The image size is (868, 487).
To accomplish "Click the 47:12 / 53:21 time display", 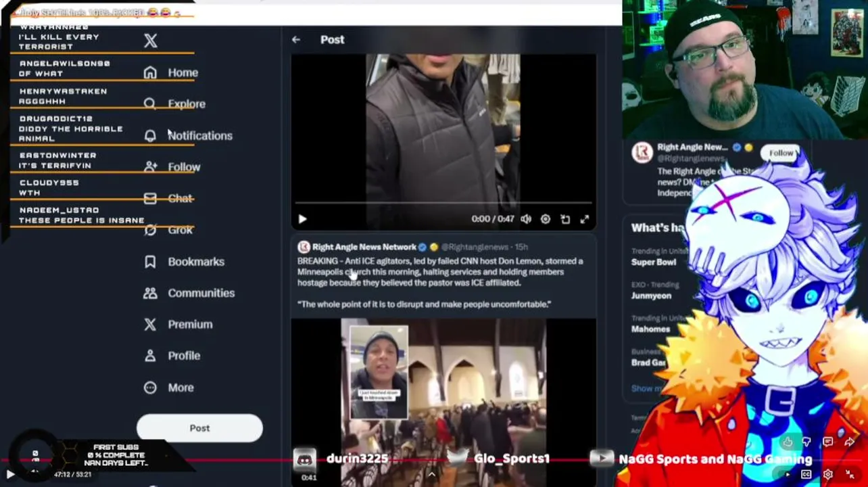I will 72,475.
